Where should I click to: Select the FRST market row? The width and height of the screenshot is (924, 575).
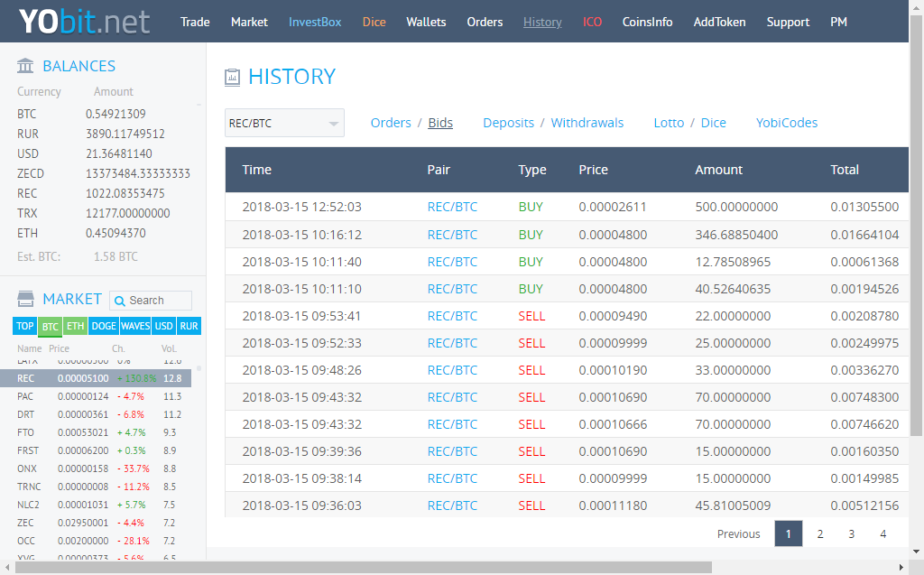[96, 450]
